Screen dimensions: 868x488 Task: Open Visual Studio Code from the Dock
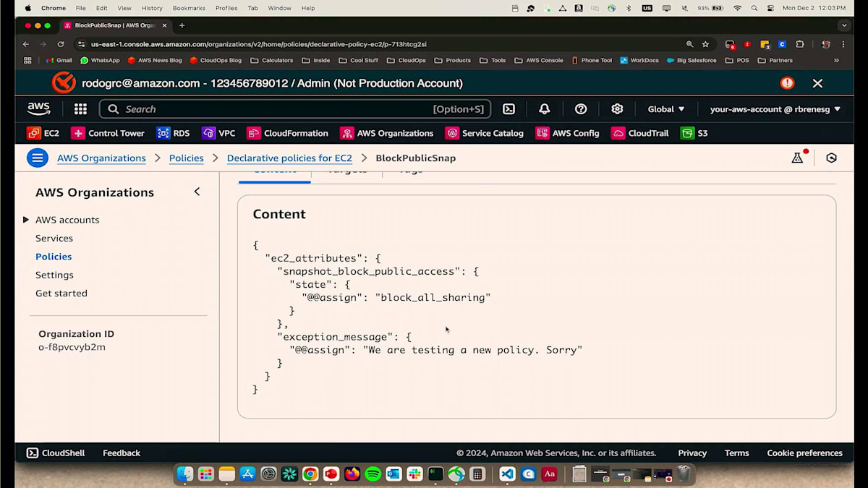[x=507, y=474]
